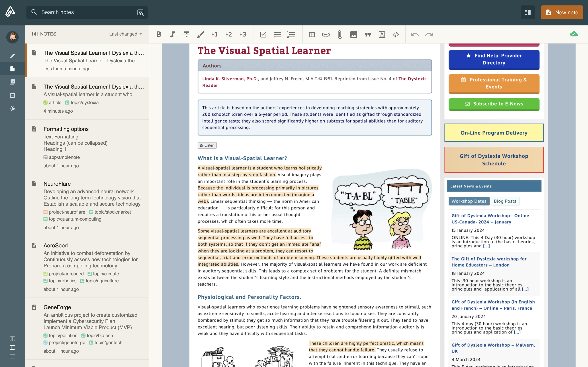Select the 'Workshop Dates' tab
Image resolution: width=588 pixels, height=367 pixels.
pyautogui.click(x=469, y=201)
